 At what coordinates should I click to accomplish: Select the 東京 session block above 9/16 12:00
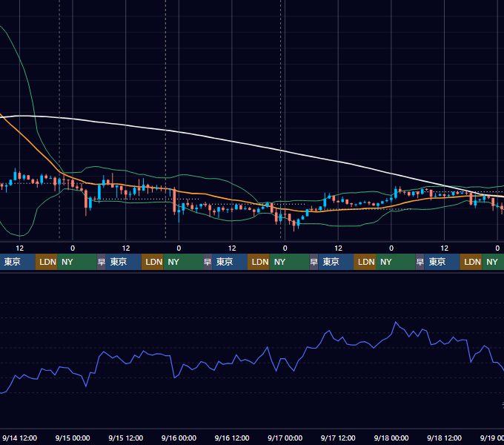click(230, 262)
